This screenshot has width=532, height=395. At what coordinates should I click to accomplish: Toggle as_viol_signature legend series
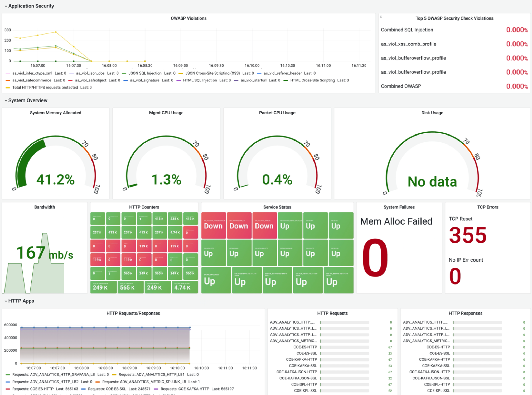(144, 80)
